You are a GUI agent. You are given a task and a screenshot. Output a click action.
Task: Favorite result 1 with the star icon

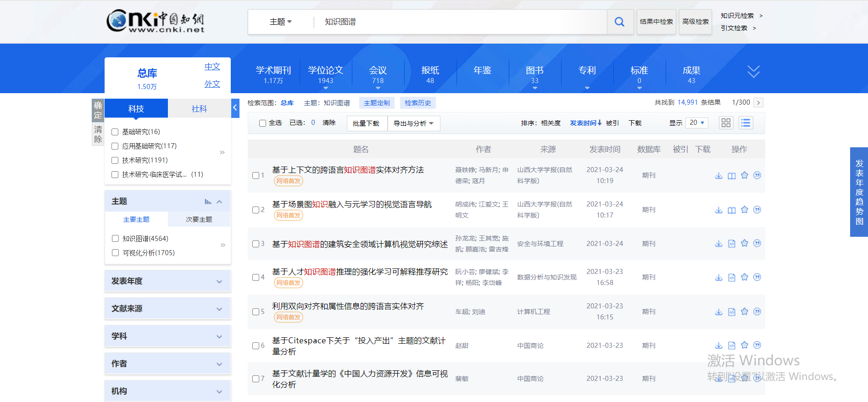pyautogui.click(x=745, y=175)
